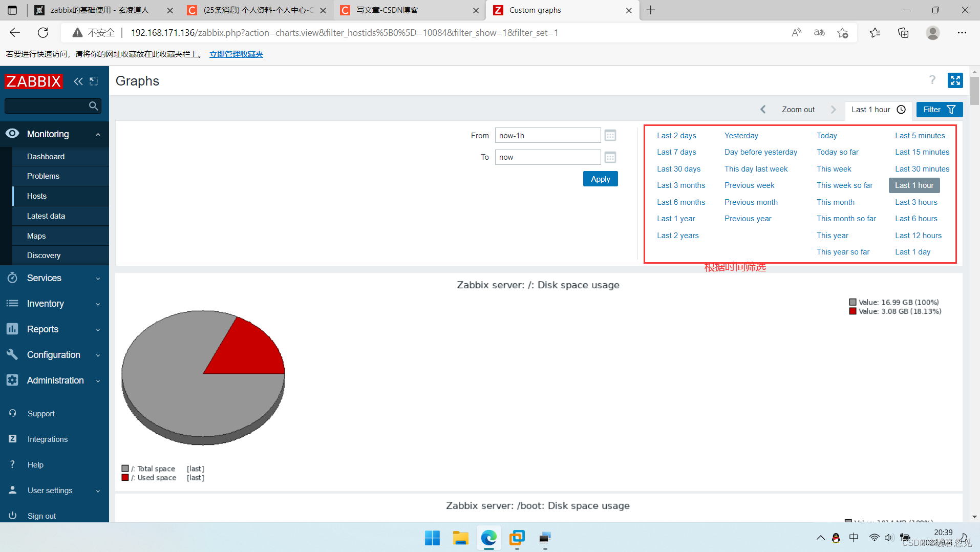Open Windows Start menu
This screenshot has height=552, width=980.
tap(432, 538)
